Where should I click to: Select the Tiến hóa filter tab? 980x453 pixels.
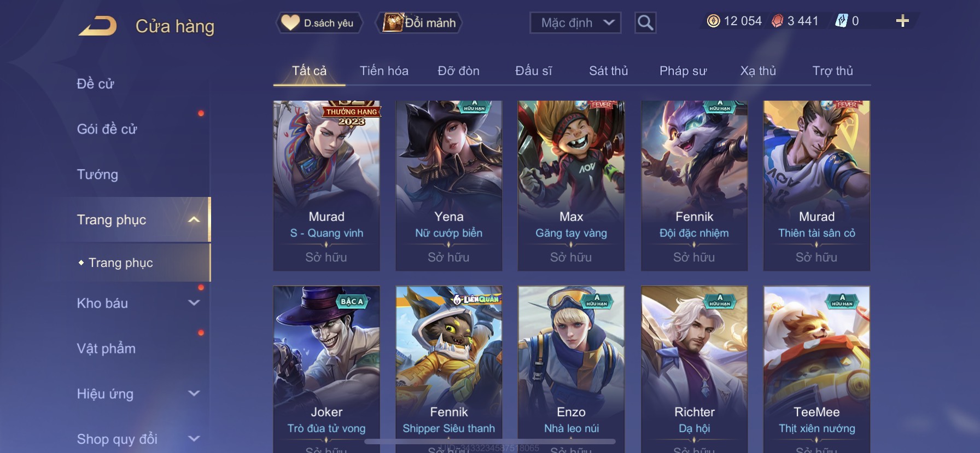point(384,71)
